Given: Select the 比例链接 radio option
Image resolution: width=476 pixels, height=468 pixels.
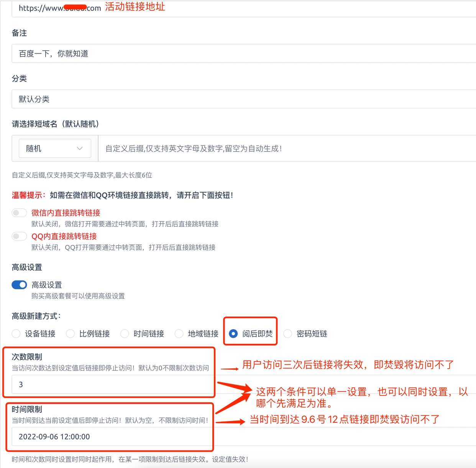Looking at the screenshot, I should [x=70, y=334].
